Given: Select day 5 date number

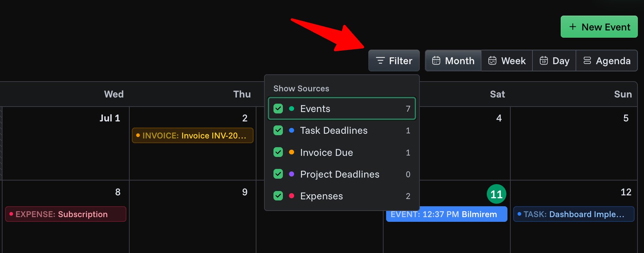Looking at the screenshot, I should tap(626, 118).
